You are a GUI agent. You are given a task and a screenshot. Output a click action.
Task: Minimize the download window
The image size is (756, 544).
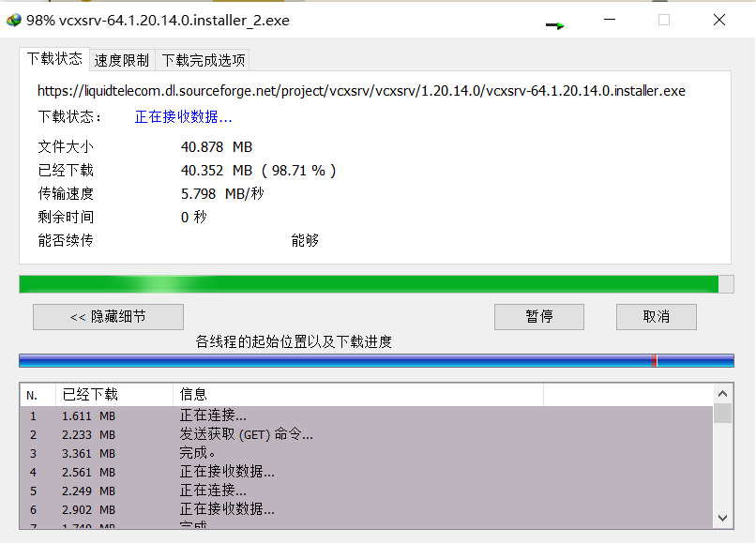tap(610, 20)
